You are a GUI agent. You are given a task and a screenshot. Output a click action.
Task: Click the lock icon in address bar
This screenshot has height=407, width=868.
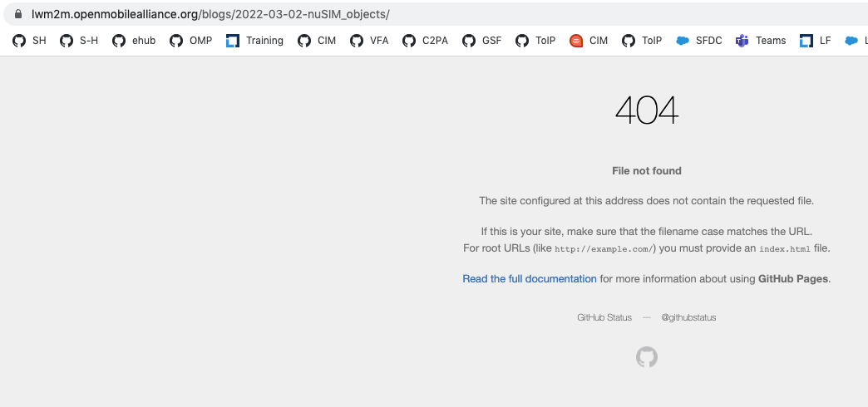pyautogui.click(x=18, y=14)
